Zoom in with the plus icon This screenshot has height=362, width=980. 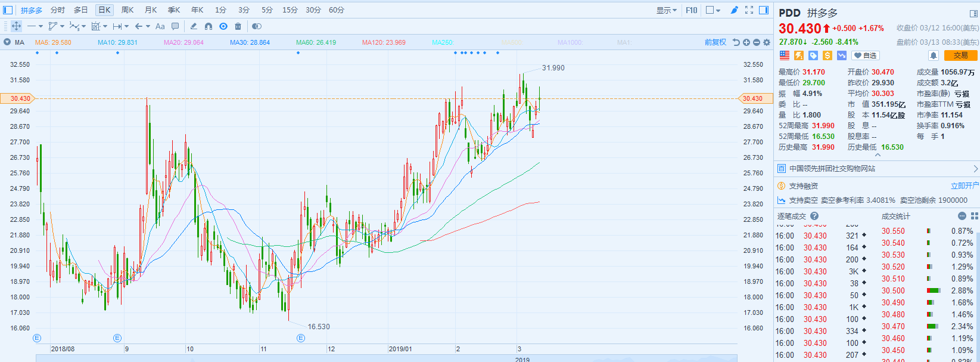746,42
